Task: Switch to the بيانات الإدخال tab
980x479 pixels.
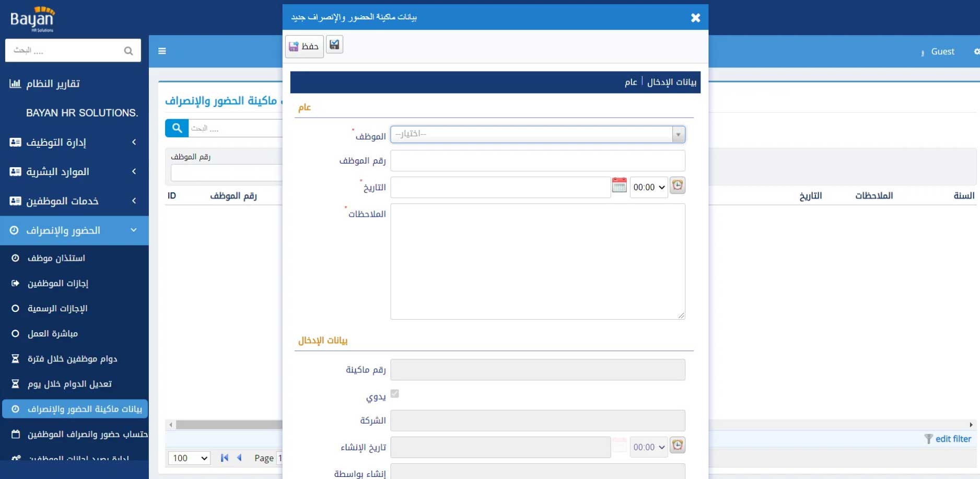Action: pos(672,82)
